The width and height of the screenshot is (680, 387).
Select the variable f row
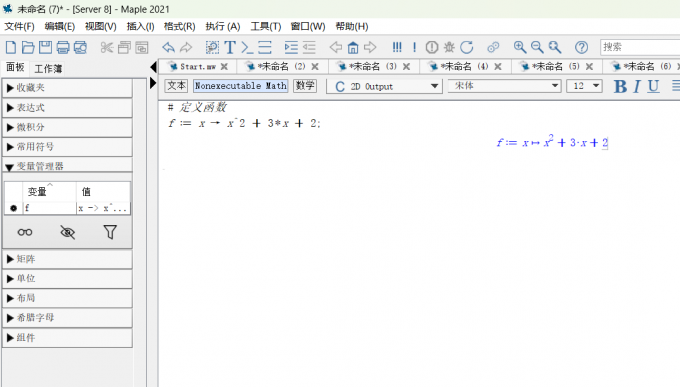pos(67,208)
